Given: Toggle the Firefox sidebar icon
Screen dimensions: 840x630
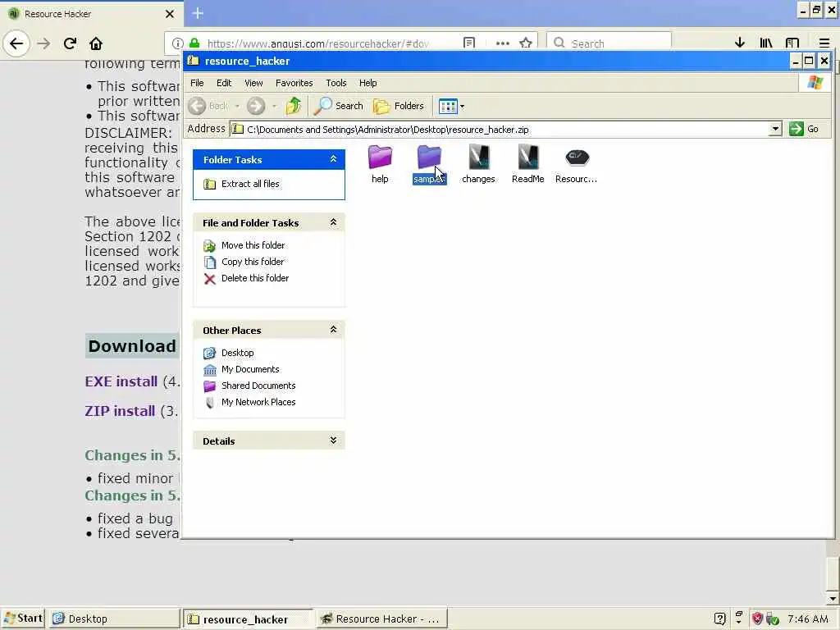Looking at the screenshot, I should [792, 43].
